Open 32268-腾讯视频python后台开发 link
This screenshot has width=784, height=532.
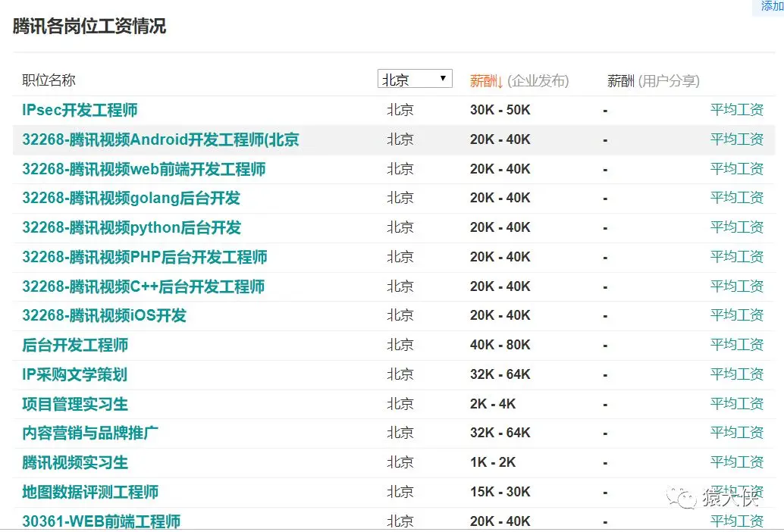pyautogui.click(x=131, y=228)
